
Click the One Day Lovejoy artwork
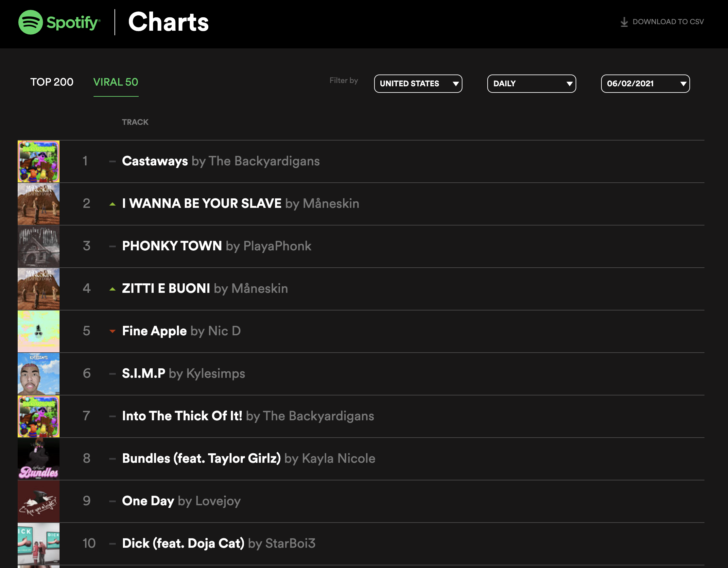pos(39,501)
